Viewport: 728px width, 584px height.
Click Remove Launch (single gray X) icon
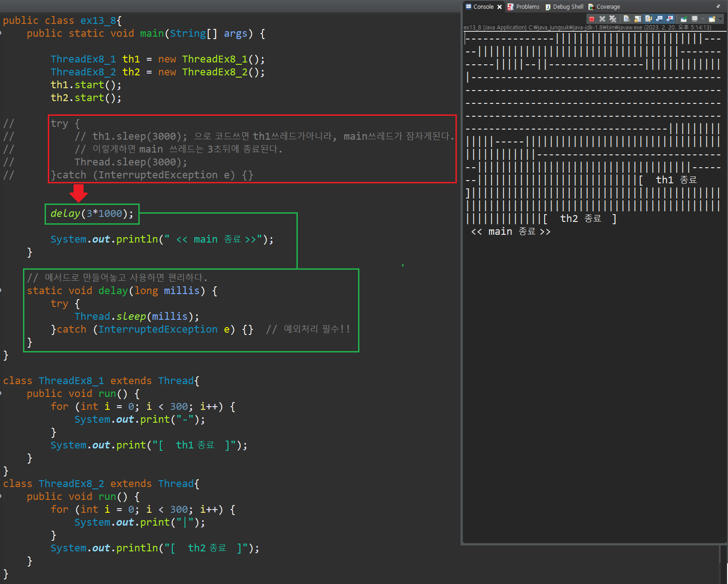coord(602,19)
